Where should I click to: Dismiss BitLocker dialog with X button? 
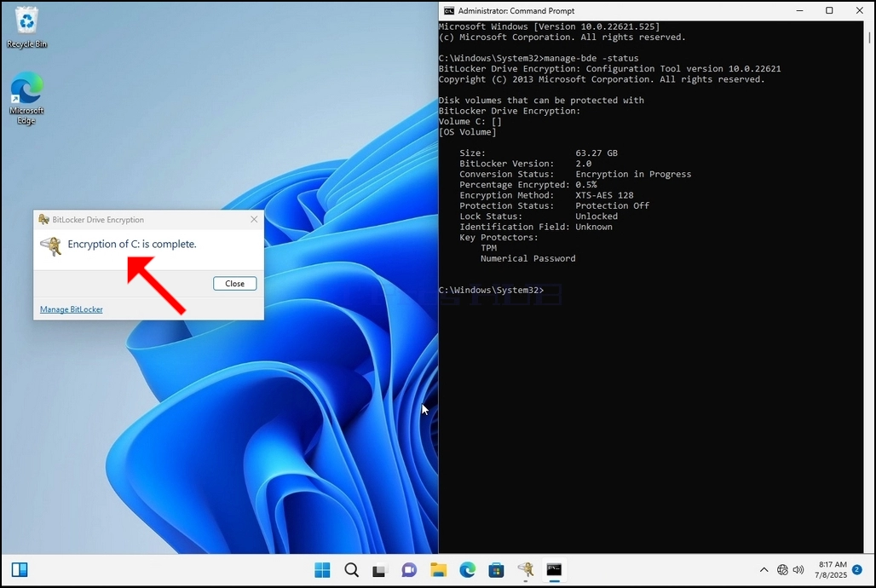coord(254,219)
